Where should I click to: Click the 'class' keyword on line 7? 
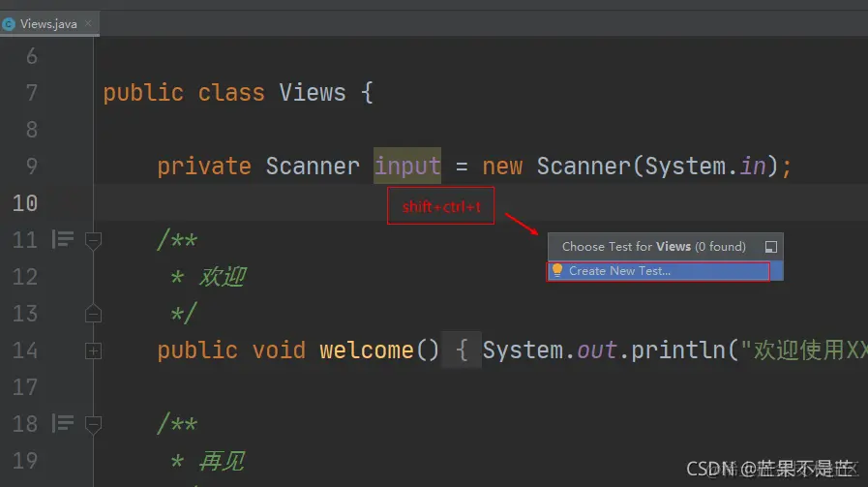231,93
